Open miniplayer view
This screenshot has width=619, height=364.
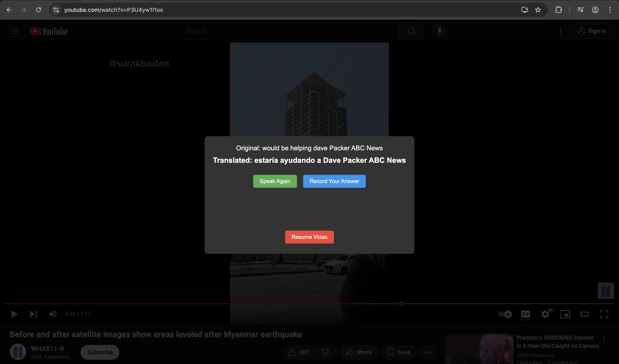(x=565, y=314)
